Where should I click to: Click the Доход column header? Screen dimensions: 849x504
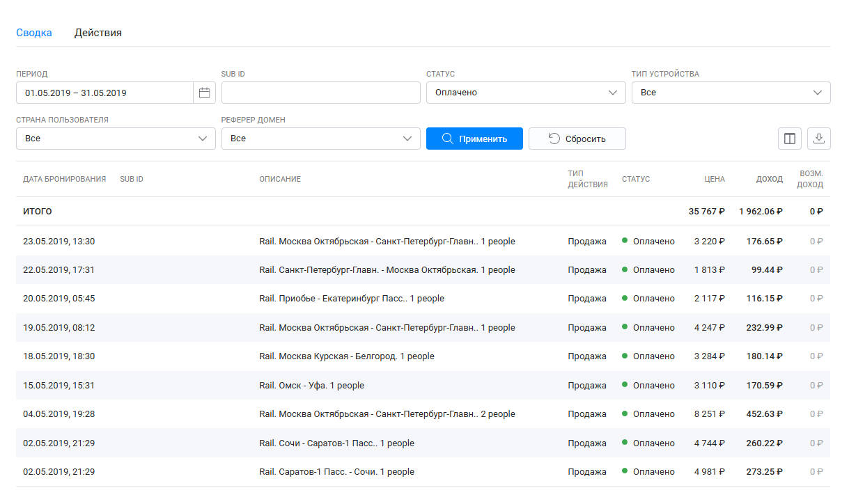coord(769,179)
